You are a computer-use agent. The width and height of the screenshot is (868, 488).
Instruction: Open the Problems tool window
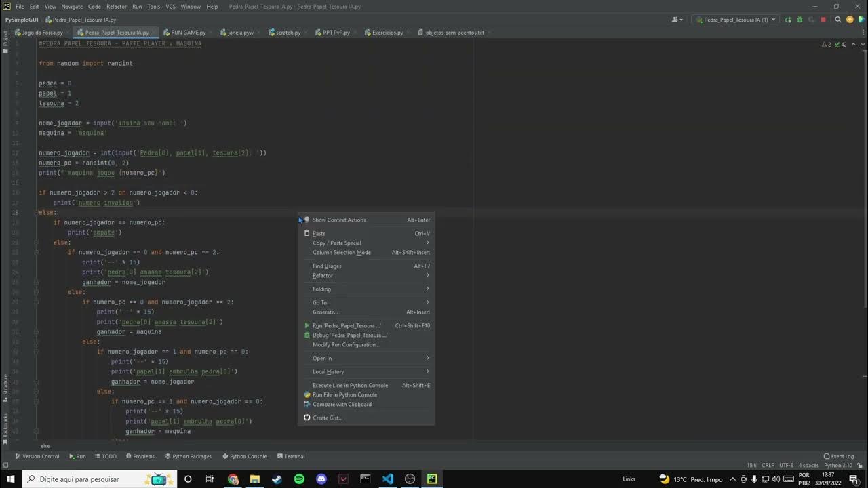(x=140, y=456)
